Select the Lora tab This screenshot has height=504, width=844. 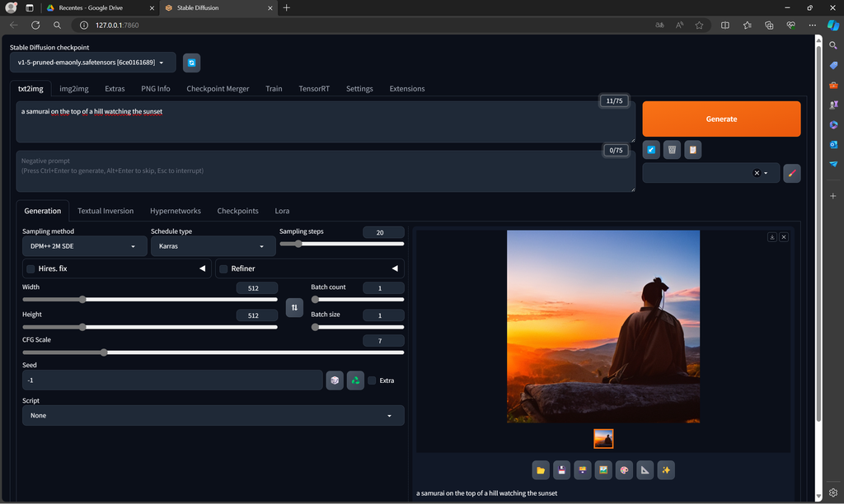click(282, 211)
